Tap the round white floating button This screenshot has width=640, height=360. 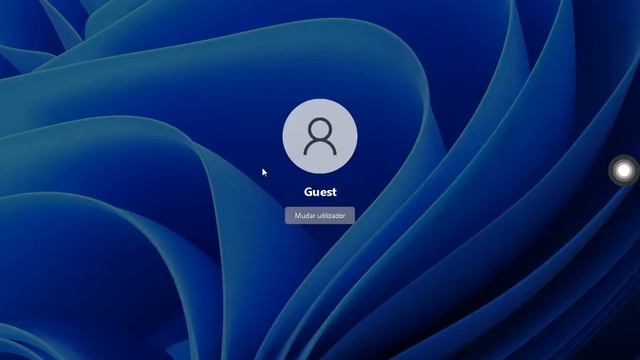[x=623, y=171]
